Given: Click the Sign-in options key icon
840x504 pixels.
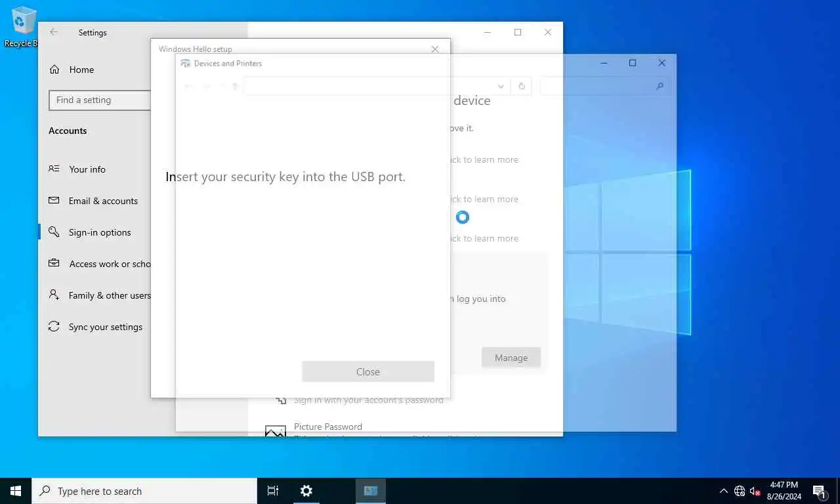Looking at the screenshot, I should click(54, 232).
